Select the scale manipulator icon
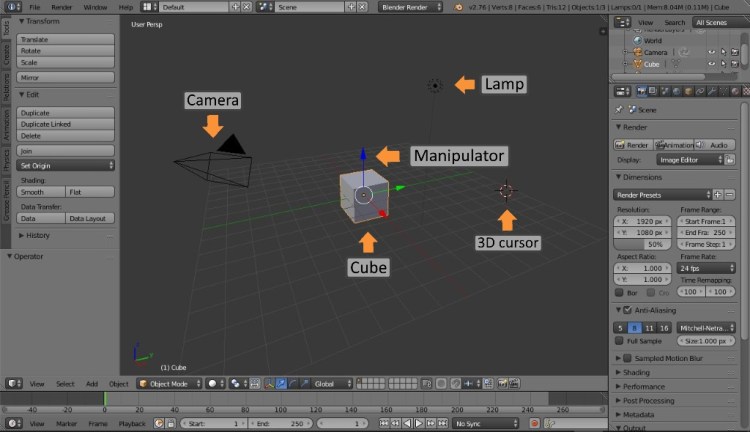750x432 pixels. (304, 383)
